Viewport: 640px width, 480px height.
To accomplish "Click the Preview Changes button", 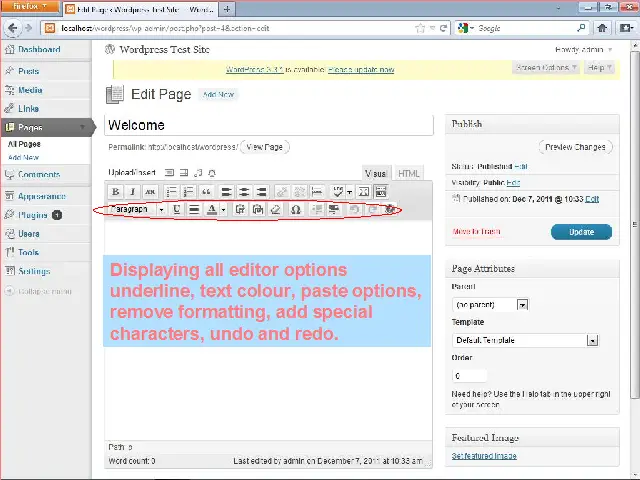I will [575, 147].
